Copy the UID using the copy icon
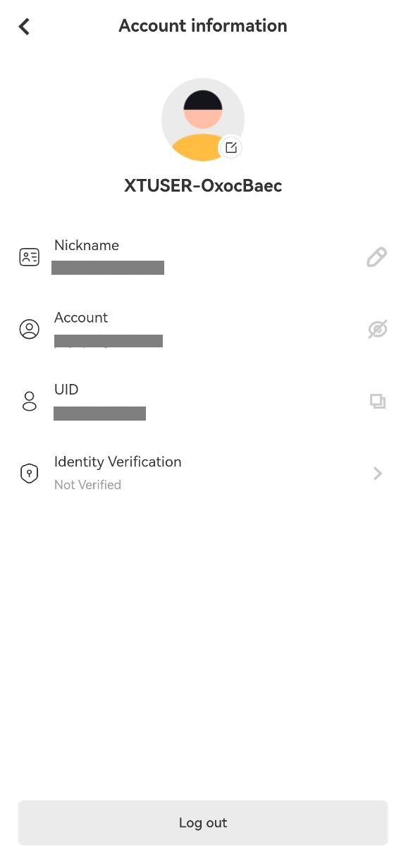This screenshot has width=406, height=868. click(378, 401)
